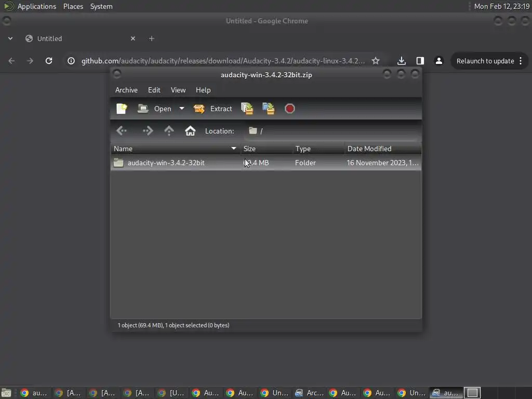This screenshot has width=532, height=399.
Task: Open the Archive menu
Action: pos(126,90)
